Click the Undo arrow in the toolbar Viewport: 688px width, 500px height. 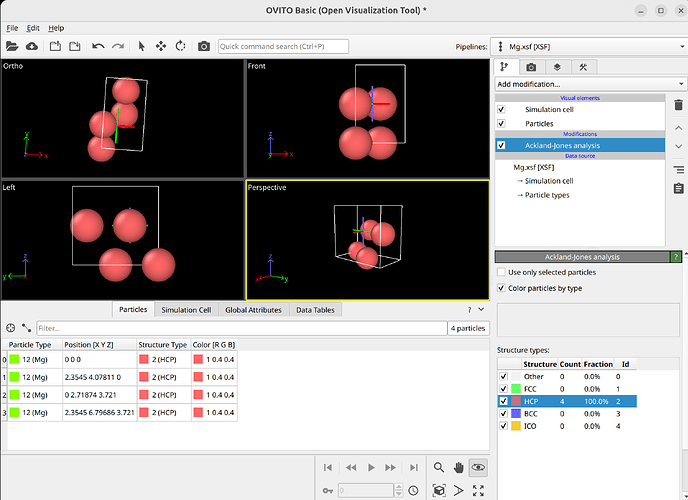pyautogui.click(x=98, y=46)
